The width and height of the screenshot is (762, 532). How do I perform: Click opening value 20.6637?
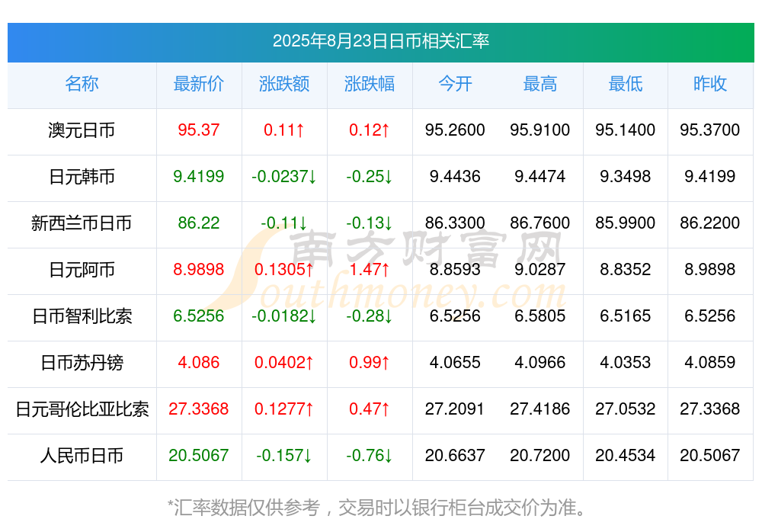pos(455,456)
